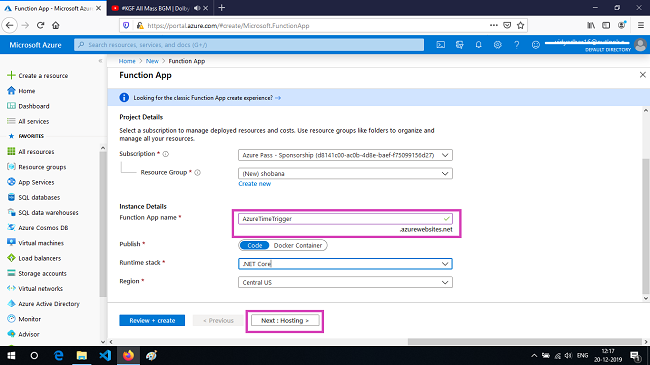This screenshot has width=650, height=365.
Task: Open SQL data warehouses in the sidebar
Action: tap(48, 213)
